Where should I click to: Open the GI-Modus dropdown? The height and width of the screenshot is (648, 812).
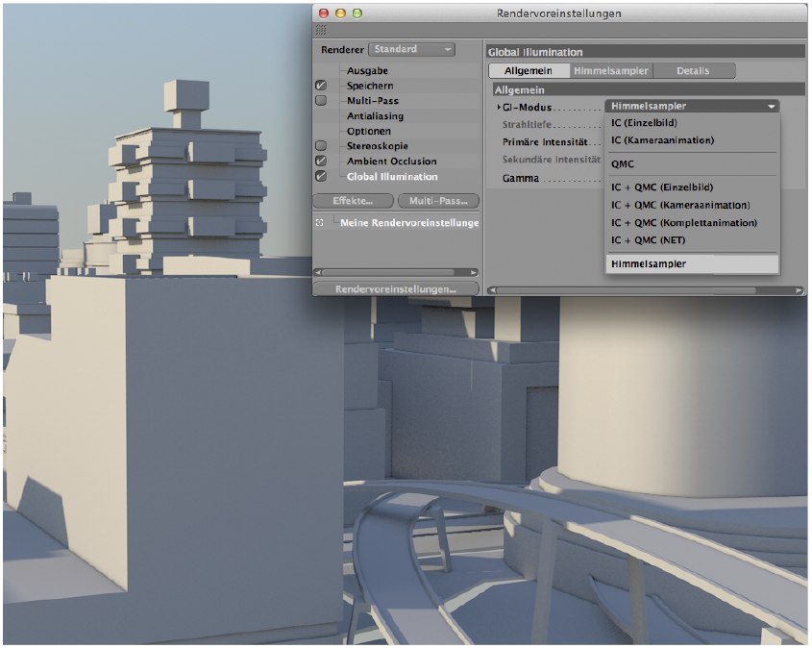[x=692, y=107]
